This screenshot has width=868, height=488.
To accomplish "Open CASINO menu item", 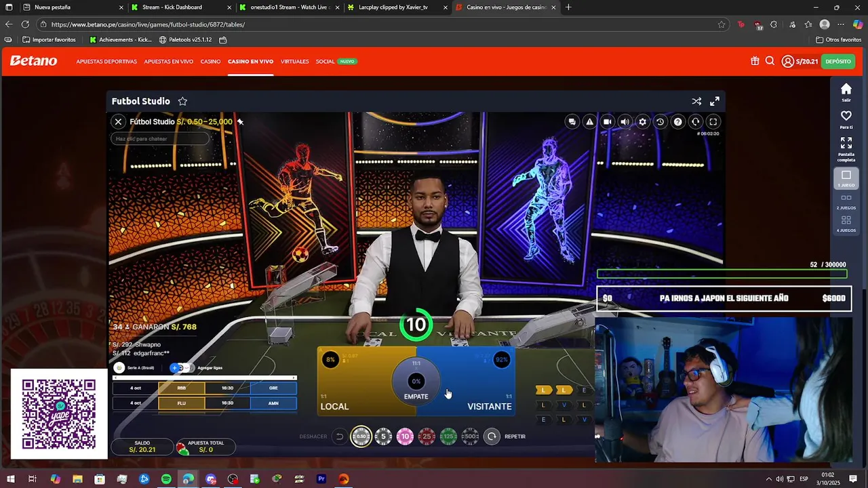I will tap(210, 62).
